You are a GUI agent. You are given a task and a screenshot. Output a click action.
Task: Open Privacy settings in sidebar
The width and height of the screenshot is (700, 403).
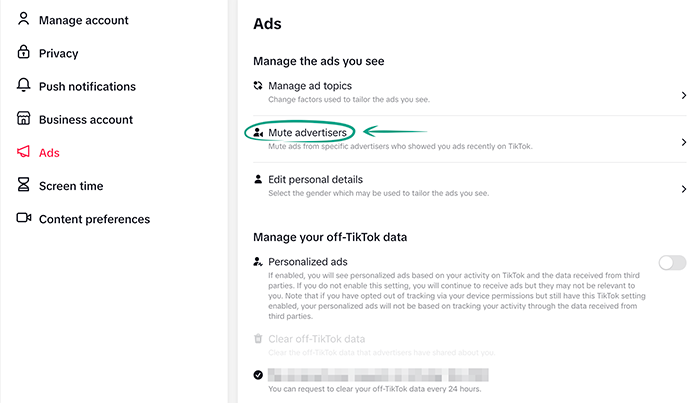click(58, 53)
